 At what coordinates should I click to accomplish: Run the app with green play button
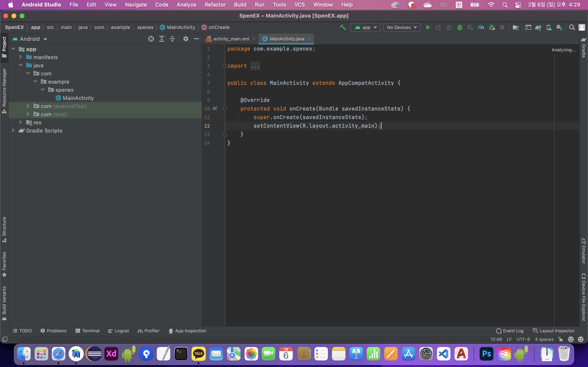(428, 28)
